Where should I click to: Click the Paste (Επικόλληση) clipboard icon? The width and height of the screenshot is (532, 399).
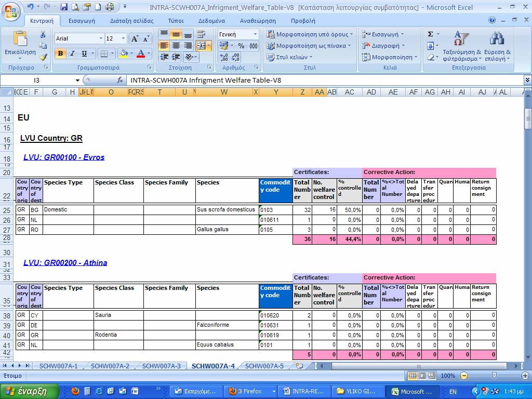tap(20, 38)
